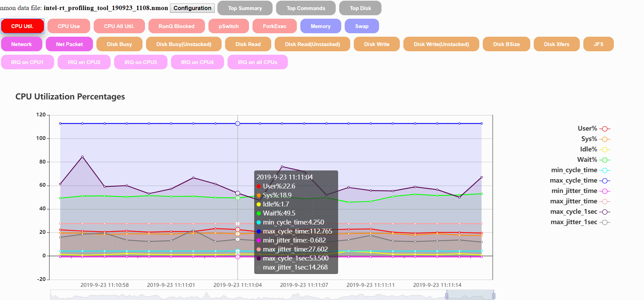644x300 pixels.
Task: Switch to the CPU Use chart
Action: point(69,26)
